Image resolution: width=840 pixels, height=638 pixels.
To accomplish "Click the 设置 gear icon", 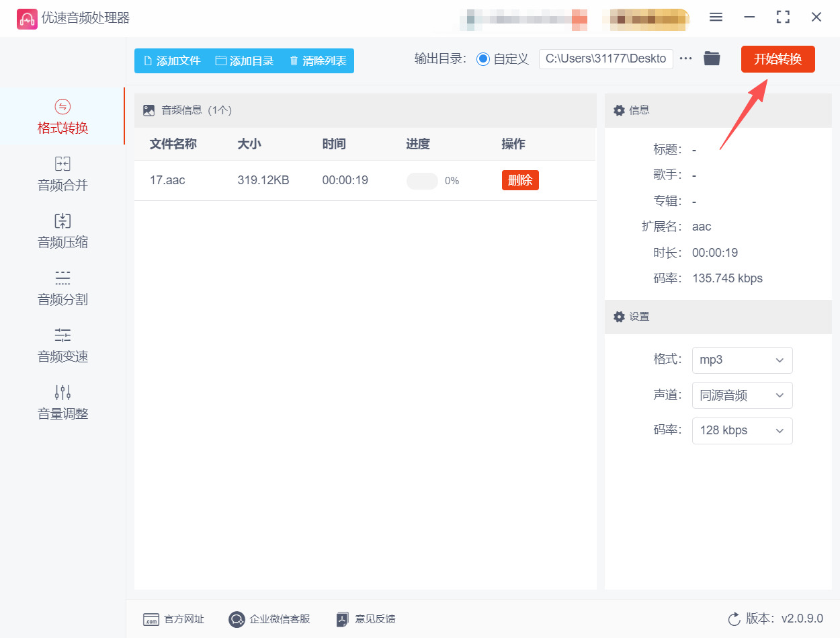I will [x=619, y=317].
